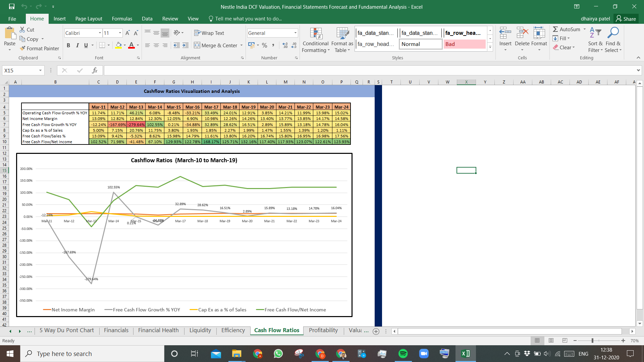Click the Insert cells icon
The width and height of the screenshot is (644, 362).
click(505, 34)
